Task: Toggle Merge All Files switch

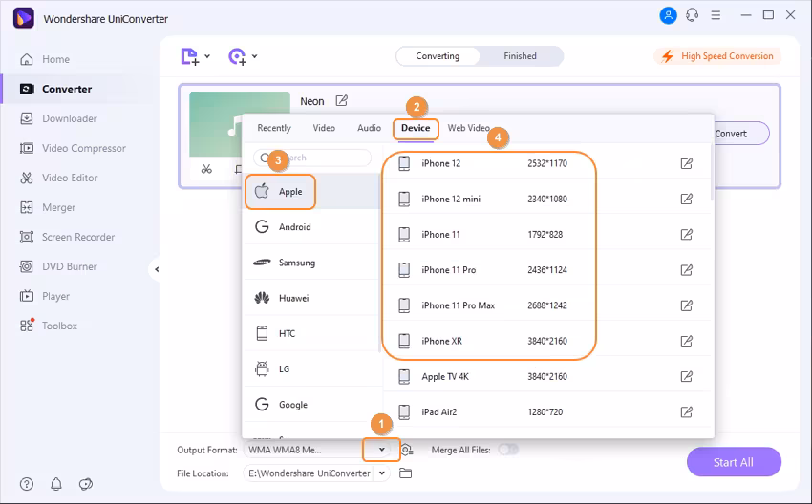Action: (x=508, y=450)
